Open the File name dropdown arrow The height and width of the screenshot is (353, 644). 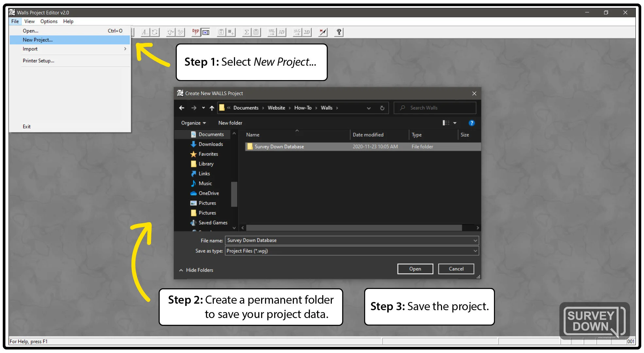tap(475, 241)
